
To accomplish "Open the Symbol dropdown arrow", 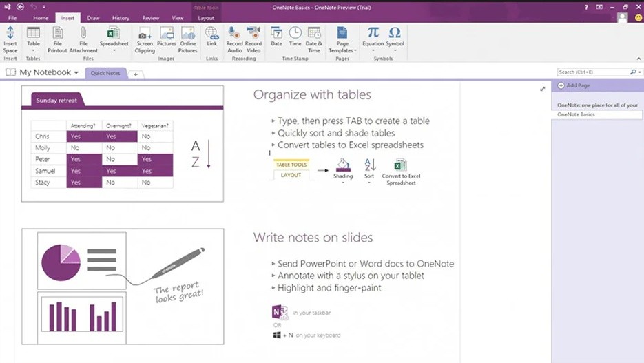I will pyautogui.click(x=395, y=51).
